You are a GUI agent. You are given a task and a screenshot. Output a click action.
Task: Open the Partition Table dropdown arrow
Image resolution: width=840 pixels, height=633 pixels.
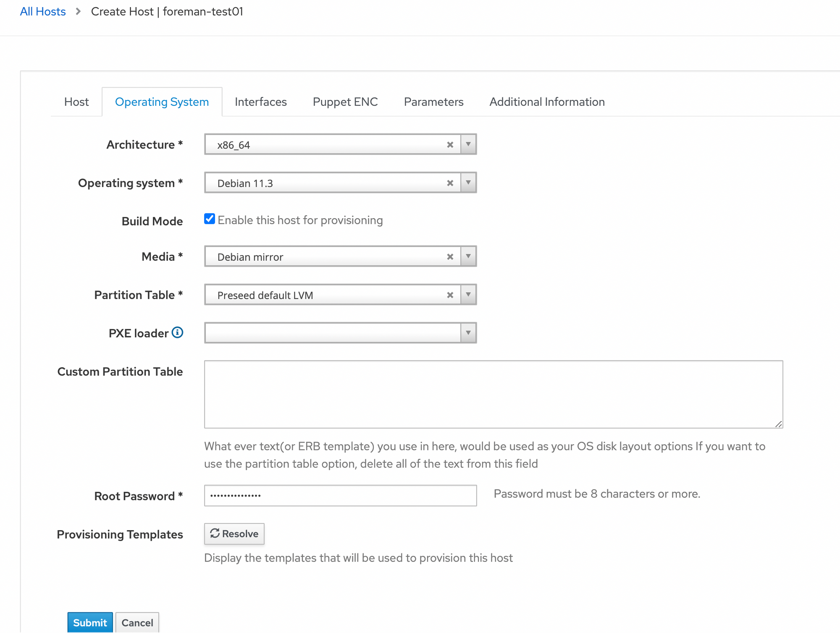tap(468, 295)
